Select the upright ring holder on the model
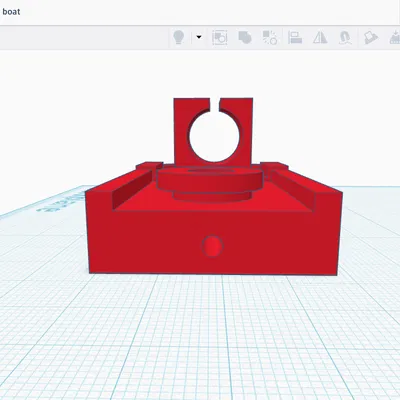This screenshot has width=400, height=400. point(213,131)
